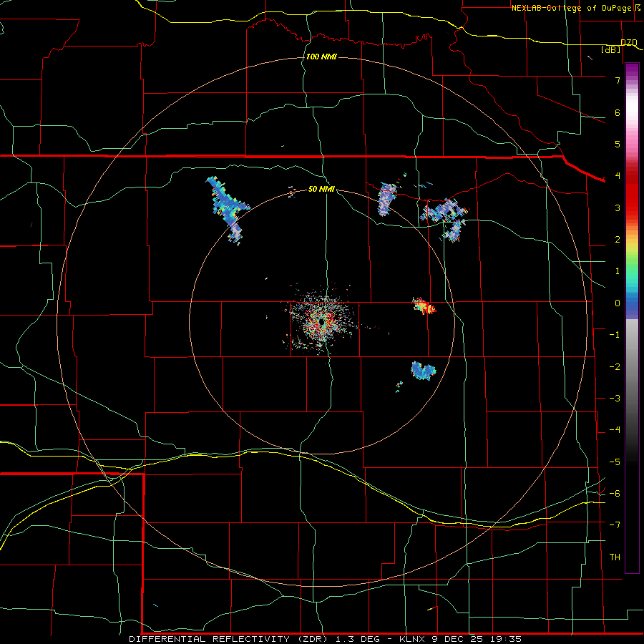Viewport: 644px width, 644px height.
Task: Click the 100 NMI range ring label
Action: (321, 57)
